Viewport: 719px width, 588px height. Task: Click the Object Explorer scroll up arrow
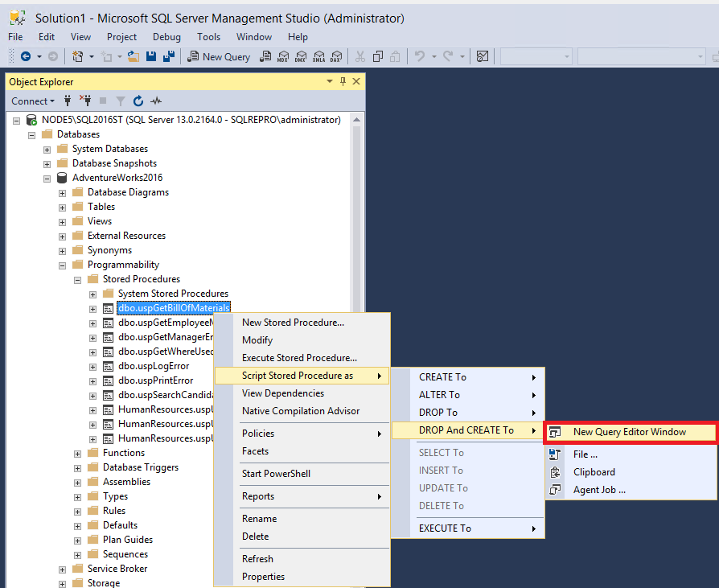[356, 120]
